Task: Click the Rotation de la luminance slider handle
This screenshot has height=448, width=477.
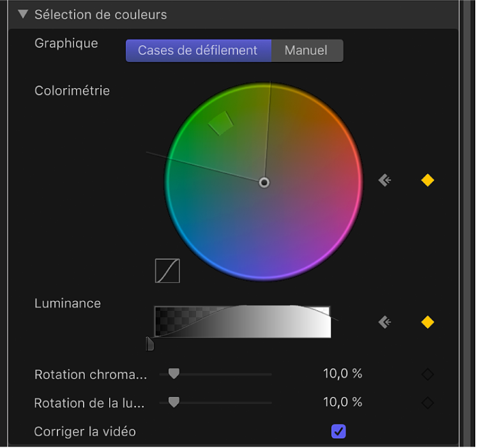Action: click(x=173, y=402)
